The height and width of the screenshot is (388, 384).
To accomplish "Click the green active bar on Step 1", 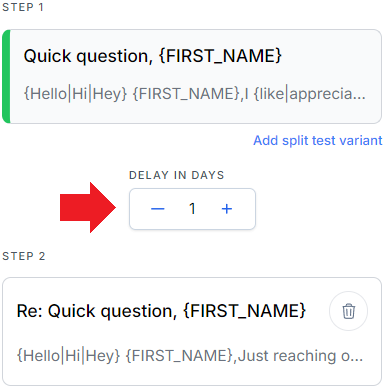I will click(x=6, y=76).
